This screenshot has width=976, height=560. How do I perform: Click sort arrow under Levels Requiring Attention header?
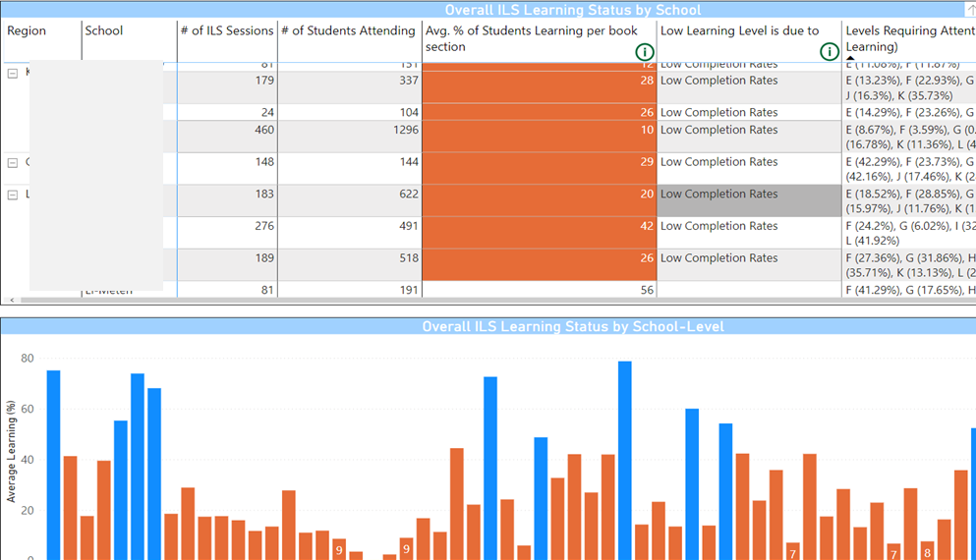[x=850, y=59]
